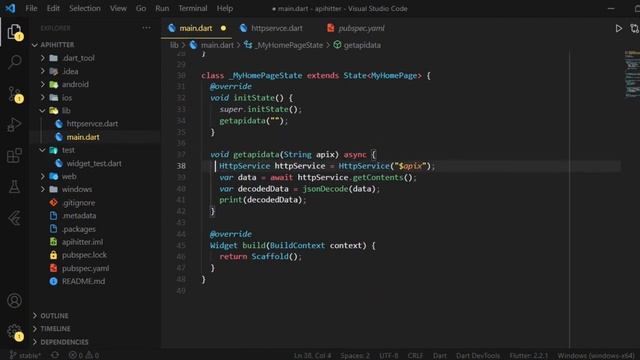Open the Extensions view
Screen dimensions: 640x360
click(x=15, y=156)
